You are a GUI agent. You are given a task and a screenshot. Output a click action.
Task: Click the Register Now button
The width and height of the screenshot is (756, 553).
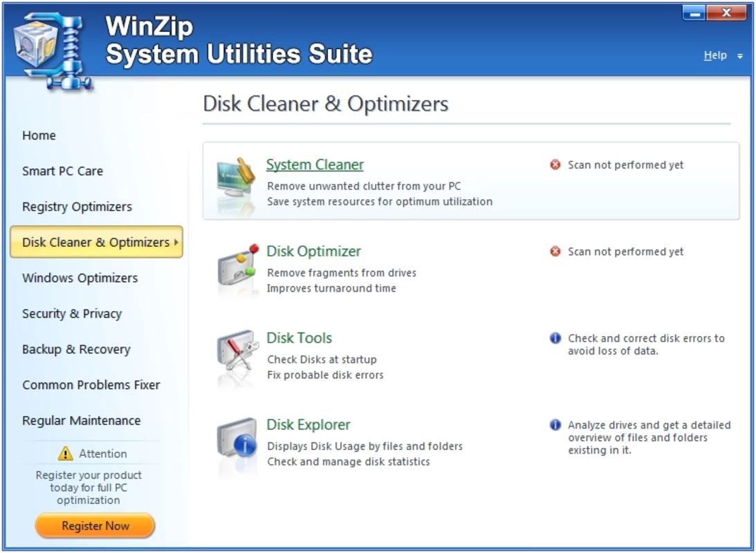[x=95, y=525]
